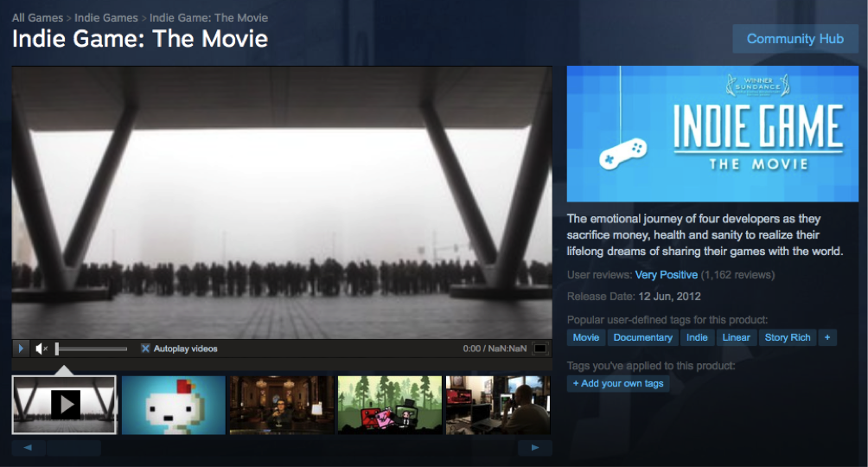
Task: Select the man in dim room thumbnail
Action: tap(282, 405)
